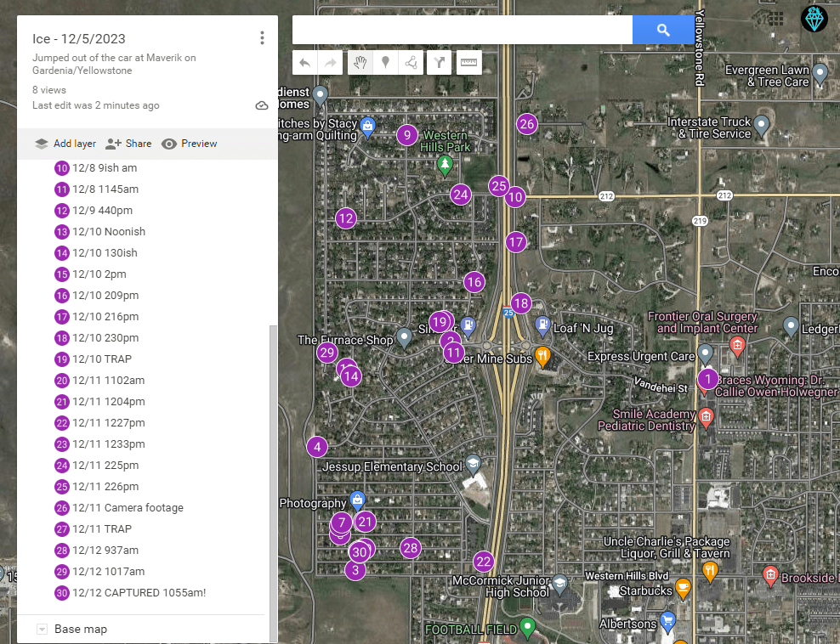Click Add layer button
Screen dimensions: 840x644
65,144
